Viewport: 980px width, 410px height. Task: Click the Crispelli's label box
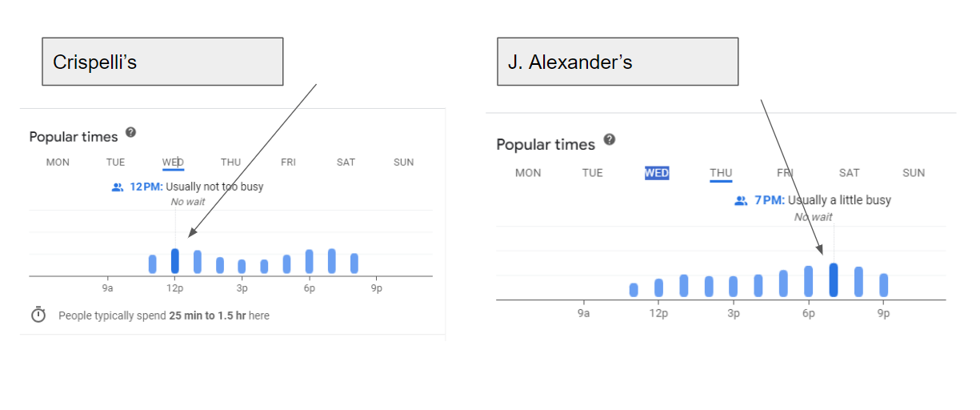(x=162, y=62)
